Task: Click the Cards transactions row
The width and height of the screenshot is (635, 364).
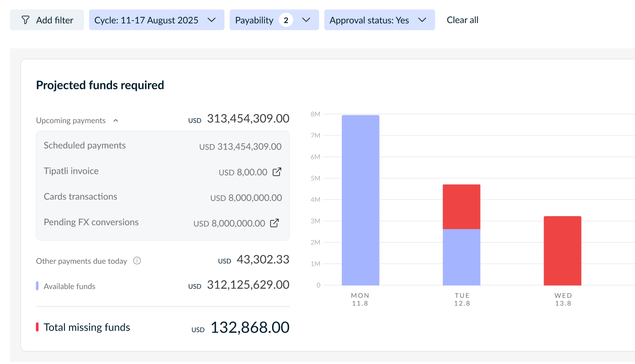Action: 163,197
